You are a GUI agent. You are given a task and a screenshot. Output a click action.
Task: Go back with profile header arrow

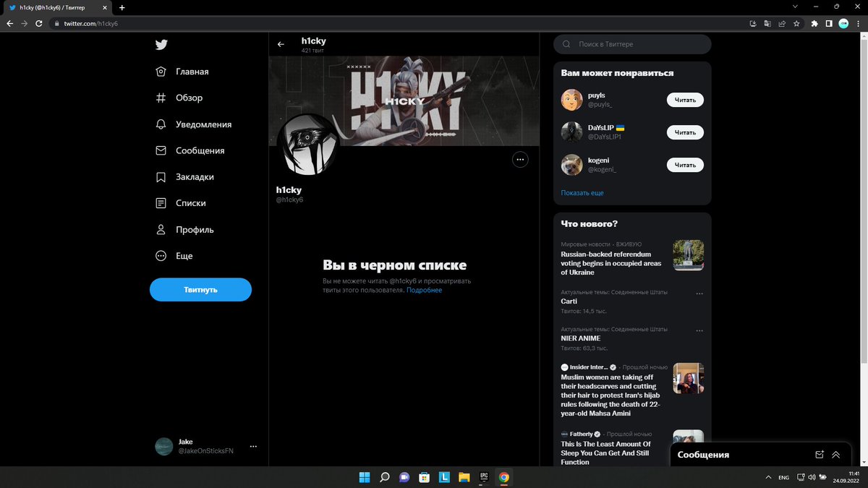[x=281, y=44]
